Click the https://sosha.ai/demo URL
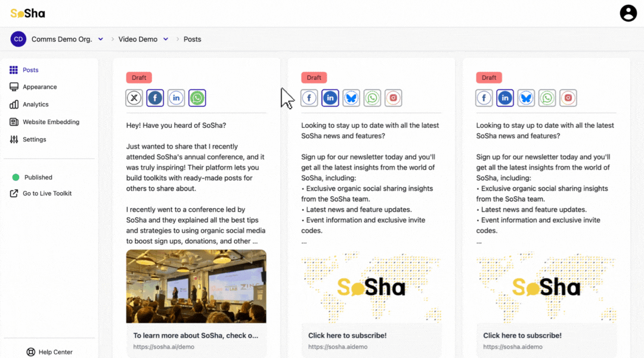644x358 pixels. point(163,347)
